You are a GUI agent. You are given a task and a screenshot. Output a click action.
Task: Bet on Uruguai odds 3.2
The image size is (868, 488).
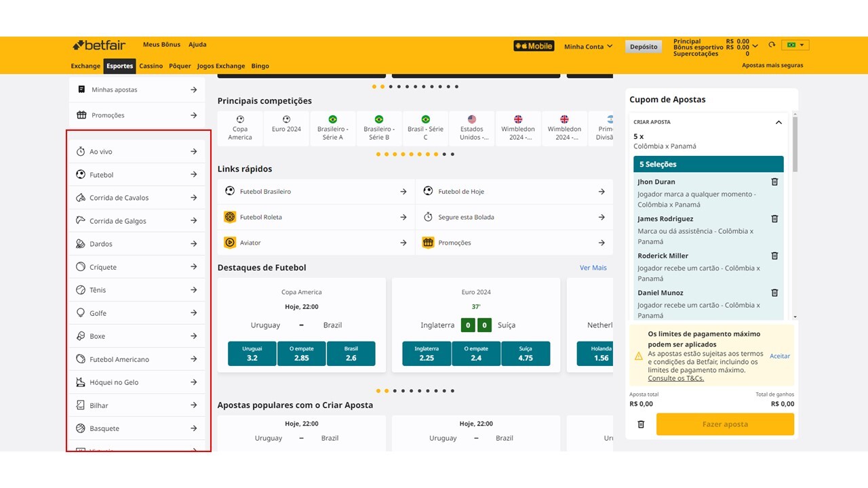click(252, 354)
